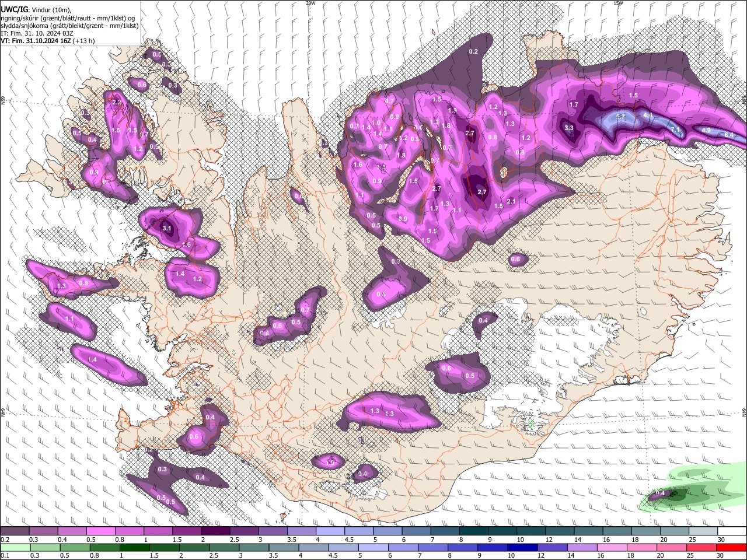Screen dimensions: 747x560
Task: Click the 3.1 precipitation value on the map
Action: click(x=167, y=228)
